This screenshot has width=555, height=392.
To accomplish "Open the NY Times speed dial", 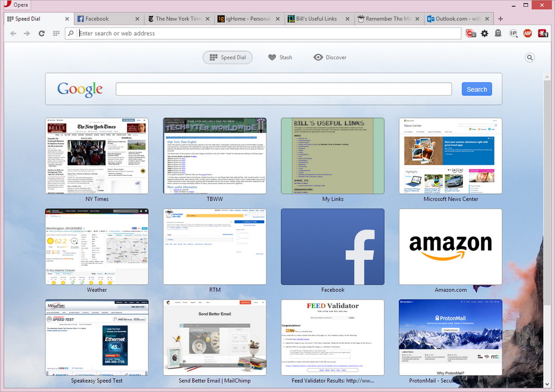I will coord(97,156).
